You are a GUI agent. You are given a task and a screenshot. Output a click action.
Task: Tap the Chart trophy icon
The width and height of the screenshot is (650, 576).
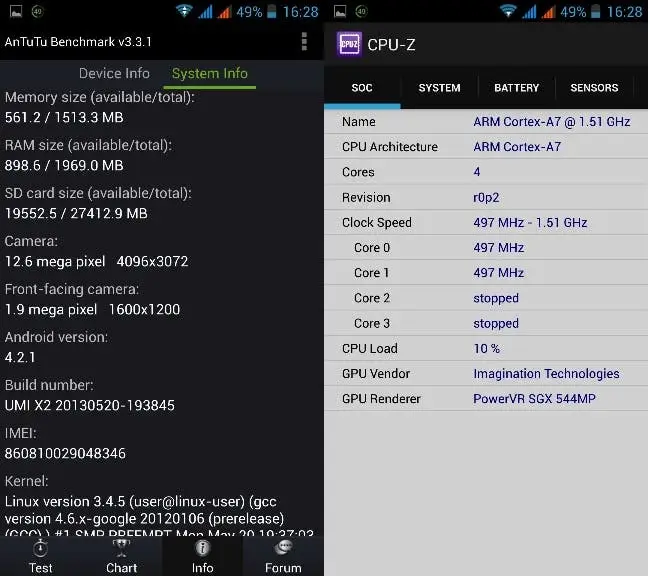[121, 548]
